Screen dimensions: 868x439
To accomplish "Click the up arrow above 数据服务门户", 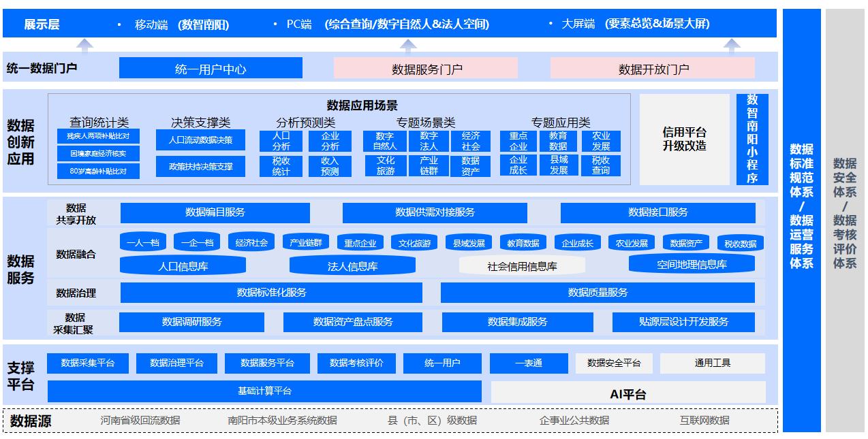I will tap(408, 46).
